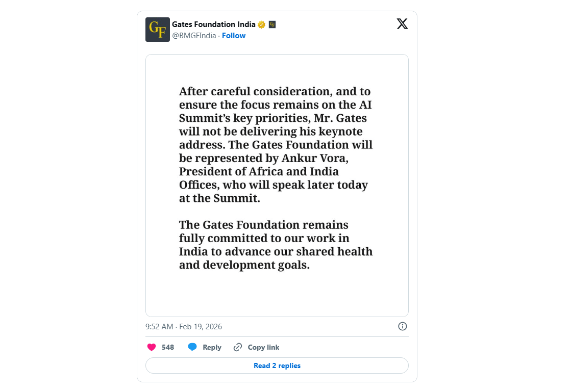
Task: Click the blue reply bubble icon
Action: 192,347
